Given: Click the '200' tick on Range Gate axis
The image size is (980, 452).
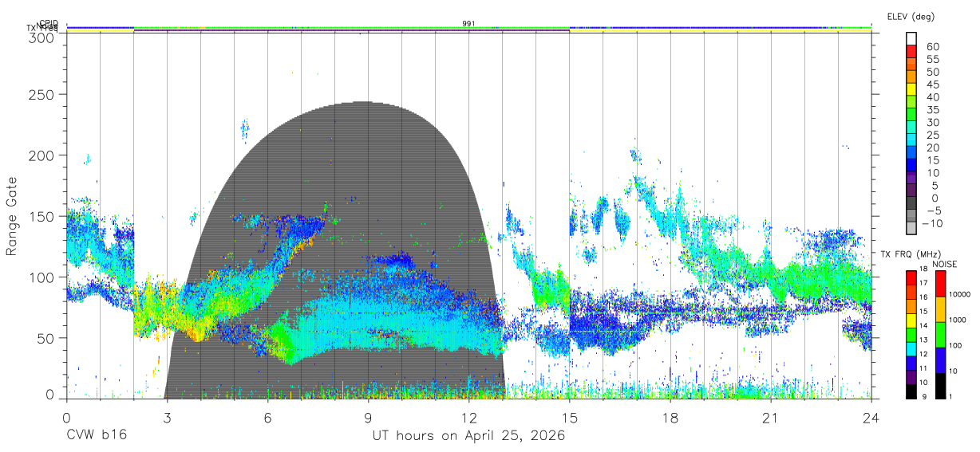Looking at the screenshot, I should (40, 155).
